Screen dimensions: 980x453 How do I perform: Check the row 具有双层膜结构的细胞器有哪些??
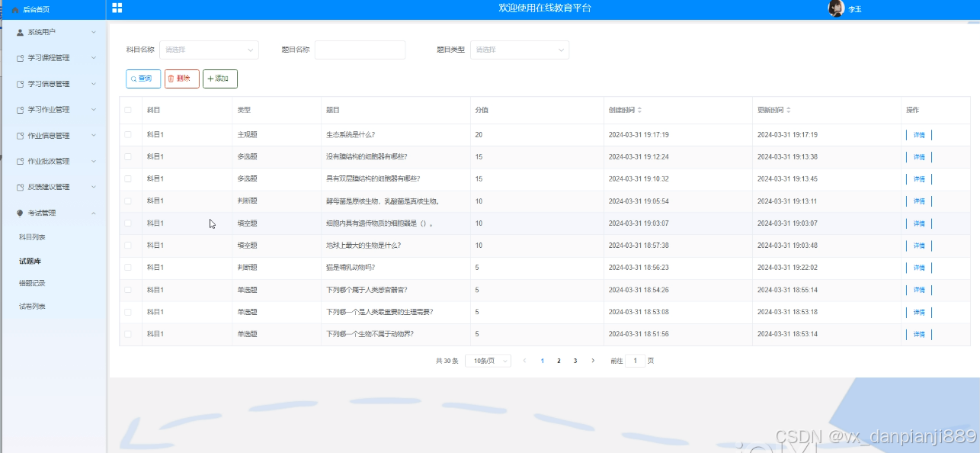(128, 178)
